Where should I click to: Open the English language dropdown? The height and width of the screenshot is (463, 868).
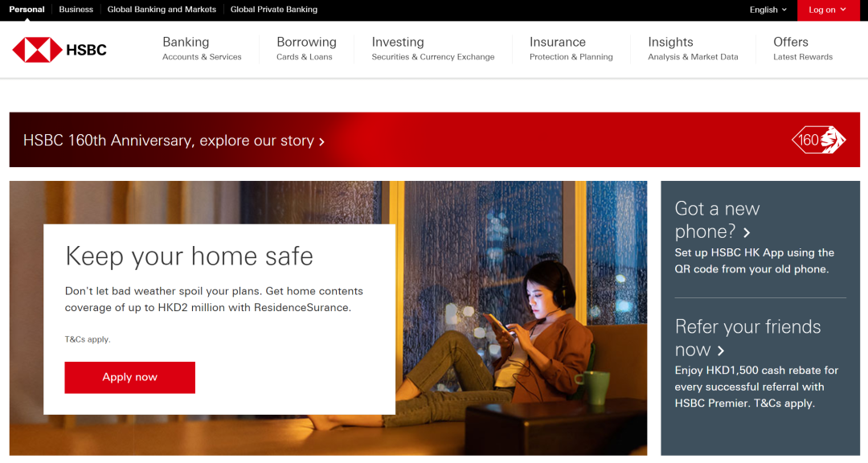point(768,10)
